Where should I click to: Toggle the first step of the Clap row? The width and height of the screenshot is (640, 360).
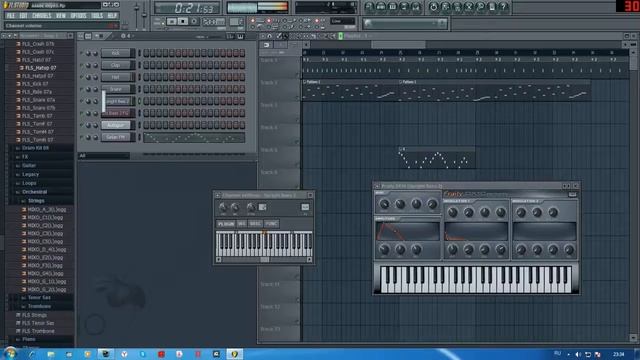(146, 65)
